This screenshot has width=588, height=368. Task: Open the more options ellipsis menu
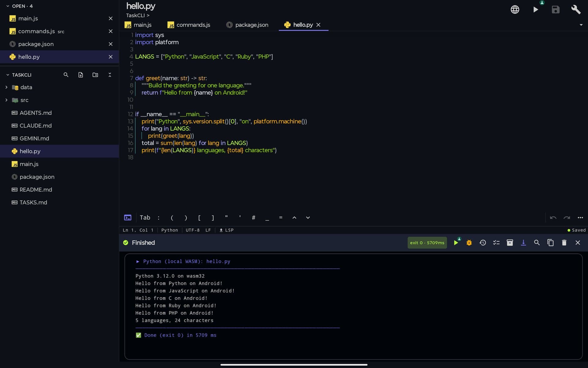[x=580, y=218]
